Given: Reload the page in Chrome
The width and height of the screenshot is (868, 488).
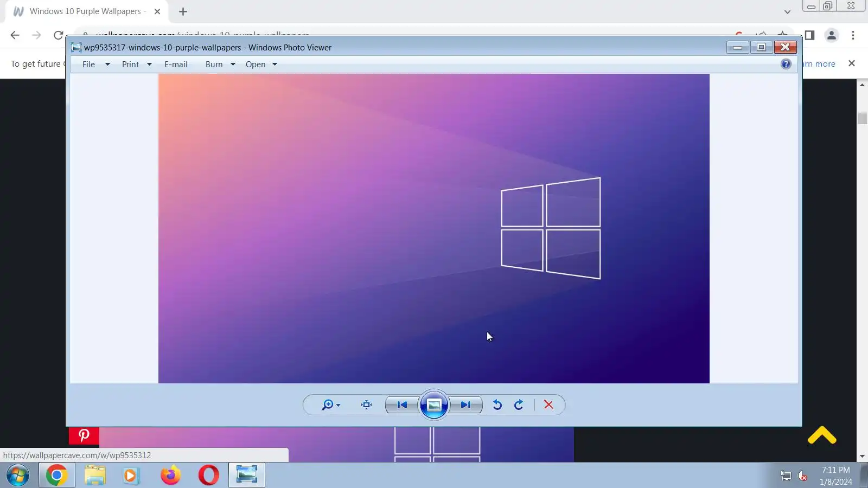Looking at the screenshot, I should coord(58,35).
